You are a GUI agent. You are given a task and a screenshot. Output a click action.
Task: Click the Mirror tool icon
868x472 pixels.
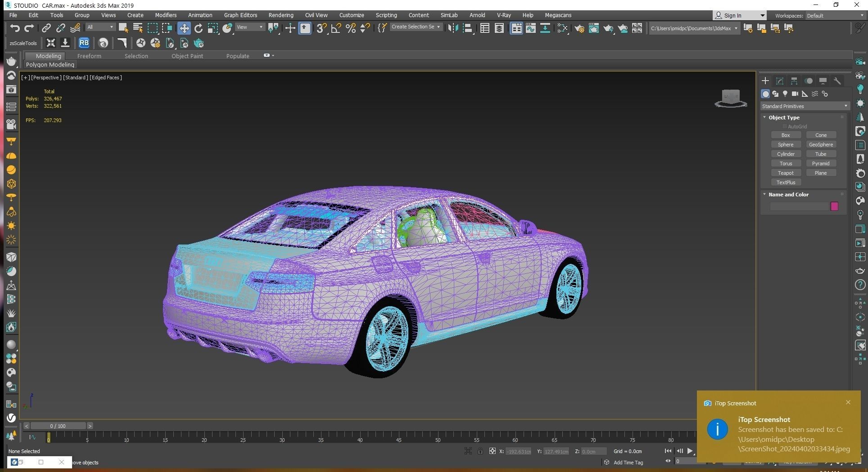(453, 28)
